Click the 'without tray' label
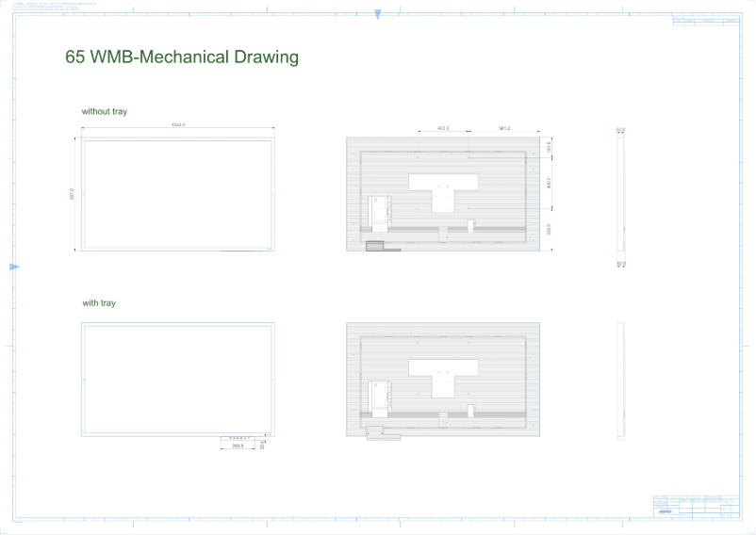 (x=105, y=111)
